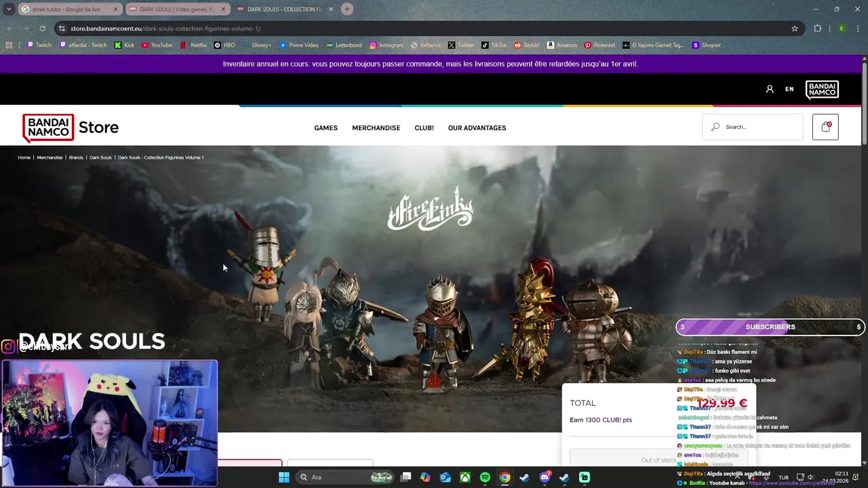Open the Pinterest bookmark

point(599,45)
